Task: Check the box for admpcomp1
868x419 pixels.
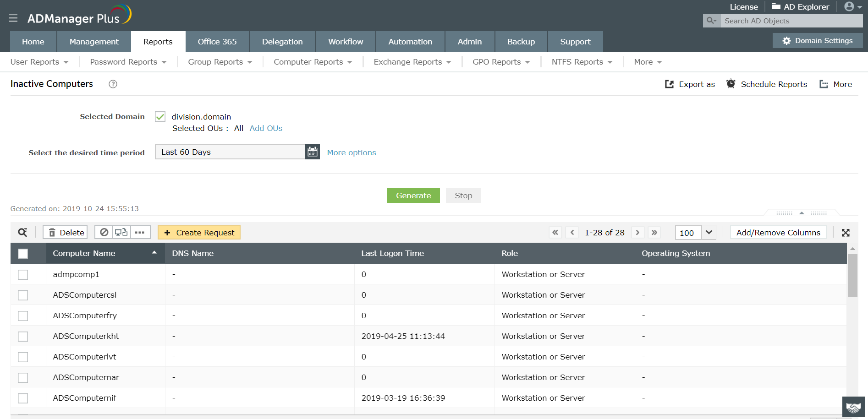Action: pos(23,274)
